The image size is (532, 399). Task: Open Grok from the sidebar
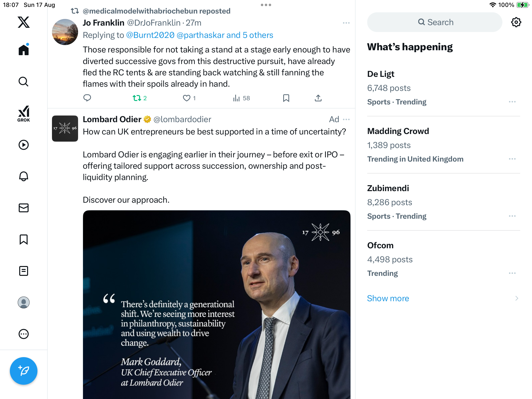point(24,114)
